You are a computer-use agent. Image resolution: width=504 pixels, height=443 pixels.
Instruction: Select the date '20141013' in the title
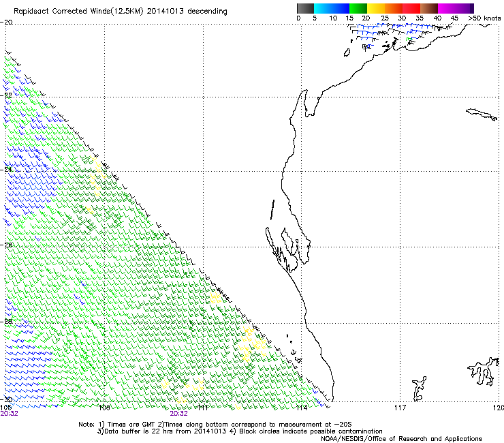coord(166,11)
